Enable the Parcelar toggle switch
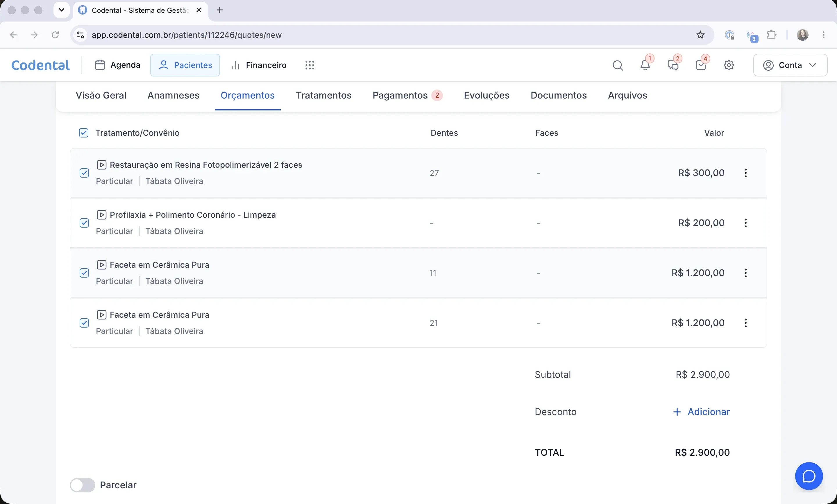 coord(83,485)
